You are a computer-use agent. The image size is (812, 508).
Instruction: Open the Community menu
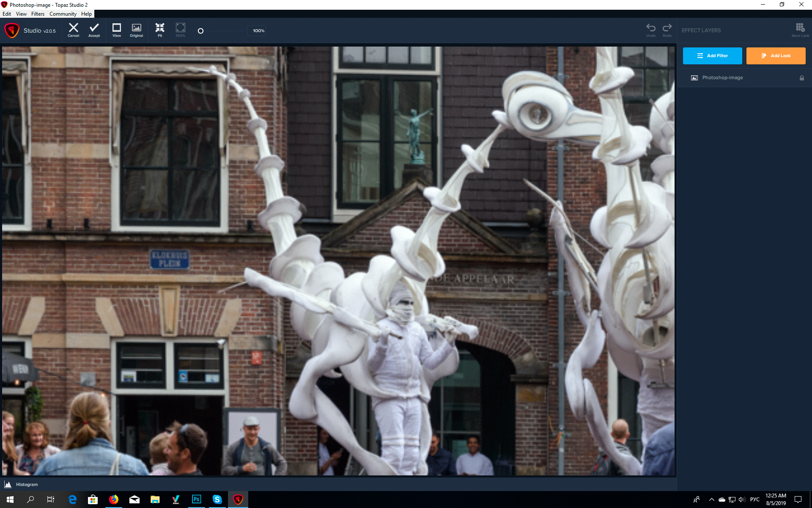point(63,14)
